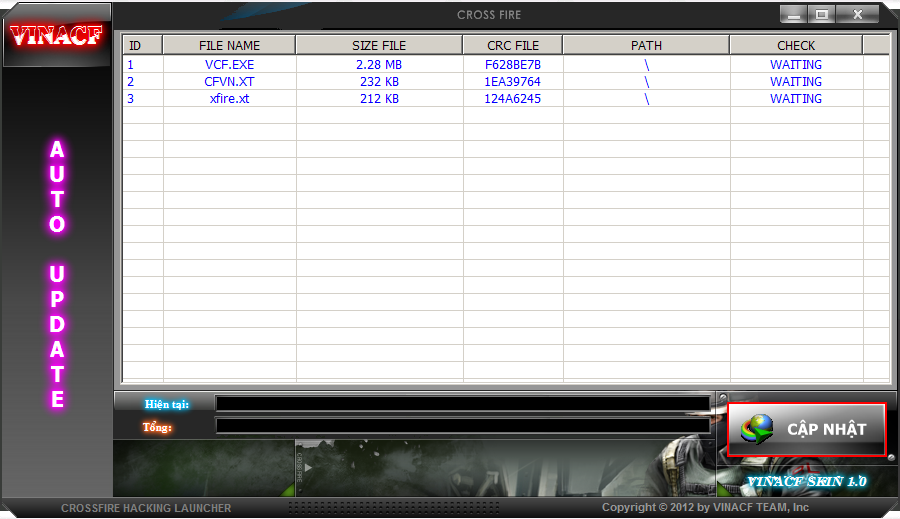Click the globe icon on the update button
The image size is (900, 519).
click(757, 429)
